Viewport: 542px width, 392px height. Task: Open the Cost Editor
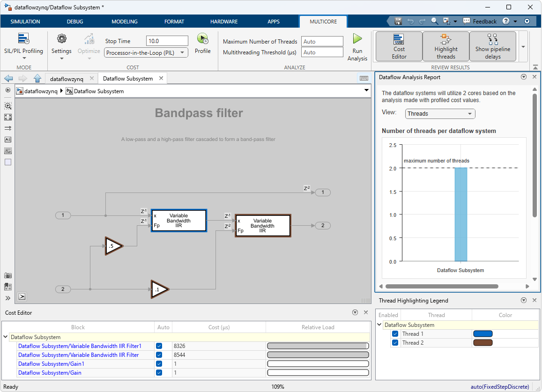pyautogui.click(x=399, y=46)
